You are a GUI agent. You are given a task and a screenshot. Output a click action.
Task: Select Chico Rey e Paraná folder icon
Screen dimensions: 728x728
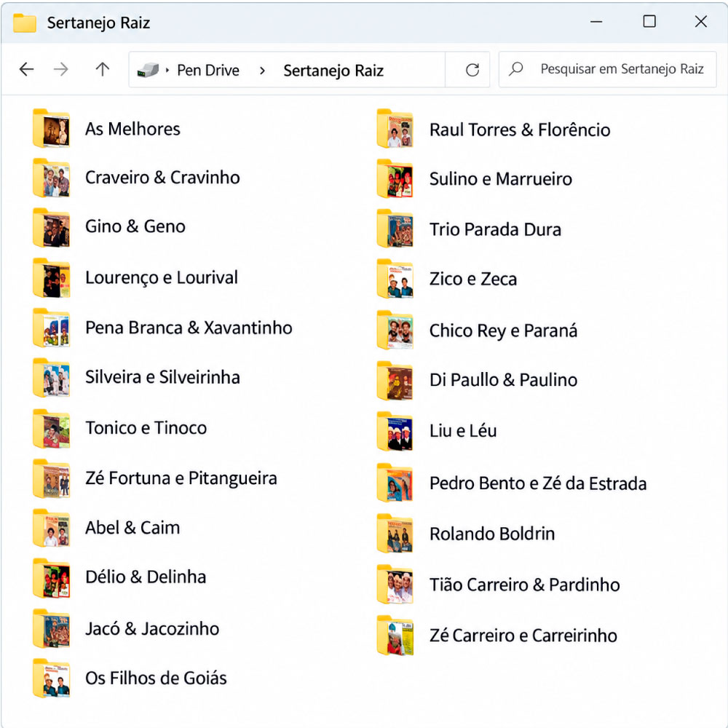tap(395, 330)
